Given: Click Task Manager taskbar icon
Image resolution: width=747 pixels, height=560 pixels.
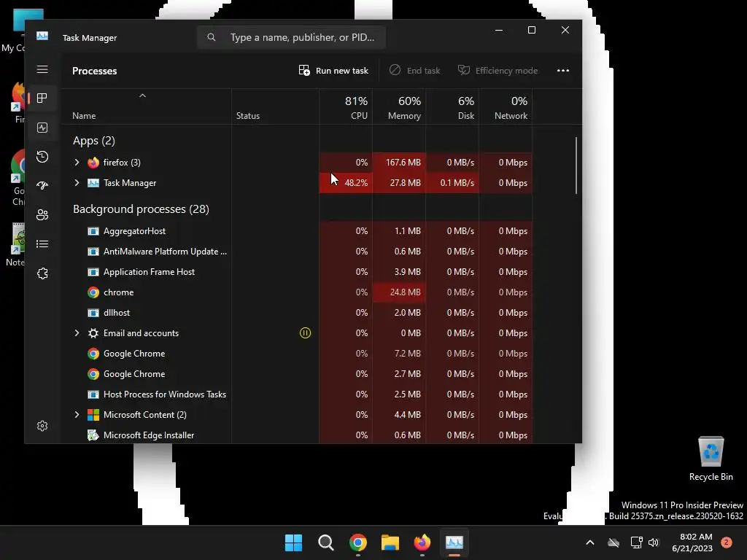Looking at the screenshot, I should 454,542.
